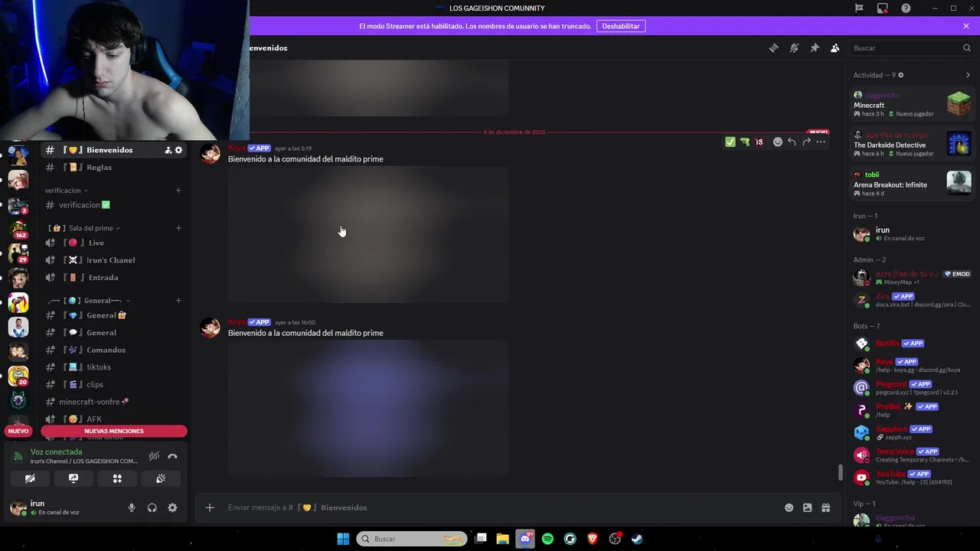The height and width of the screenshot is (551, 980).
Task: Share your screen button in voice panel
Action: [x=73, y=478]
